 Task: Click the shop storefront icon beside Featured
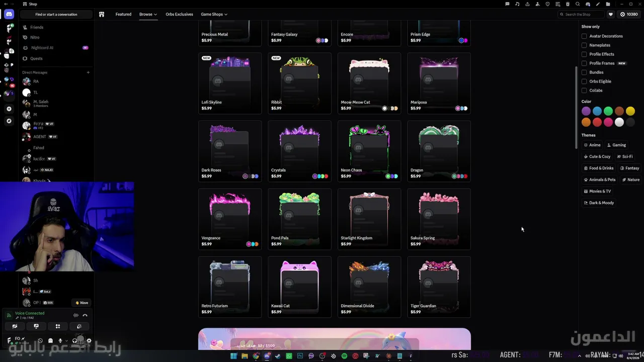[102, 14]
